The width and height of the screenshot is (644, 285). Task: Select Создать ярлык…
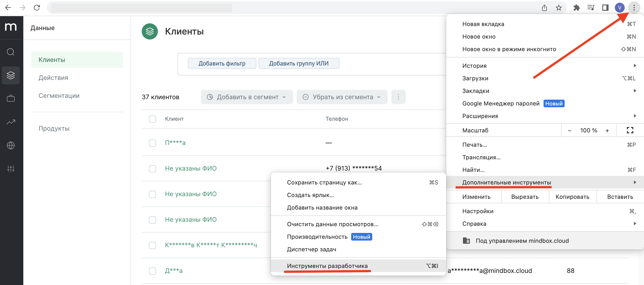(358, 195)
